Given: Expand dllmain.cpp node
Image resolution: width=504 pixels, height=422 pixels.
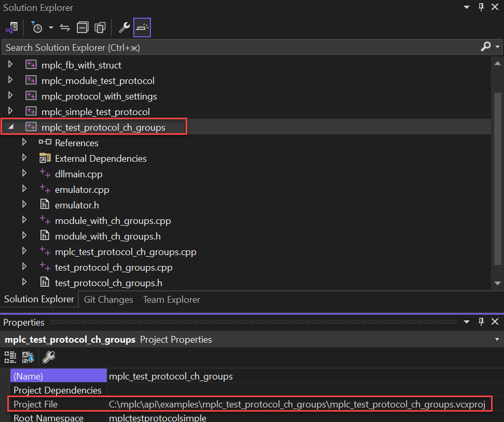Looking at the screenshot, I should [x=24, y=173].
